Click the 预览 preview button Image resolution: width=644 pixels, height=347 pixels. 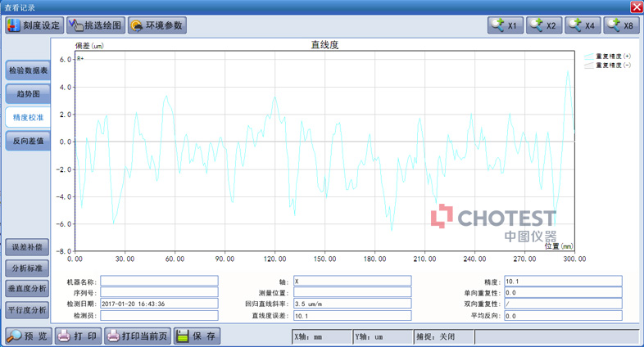[28, 336]
